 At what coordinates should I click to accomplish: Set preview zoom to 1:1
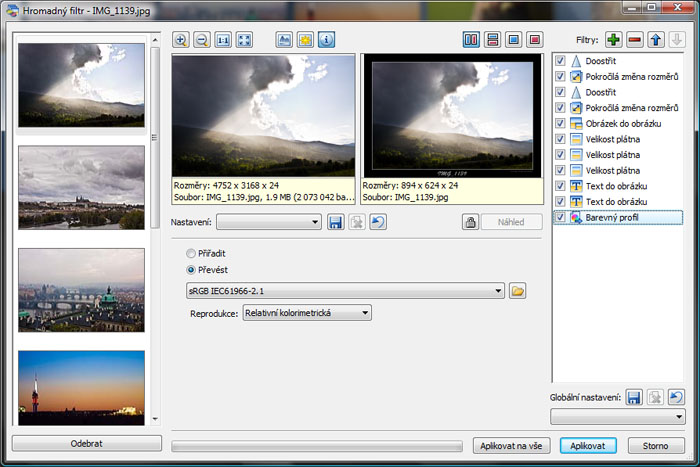(223, 40)
